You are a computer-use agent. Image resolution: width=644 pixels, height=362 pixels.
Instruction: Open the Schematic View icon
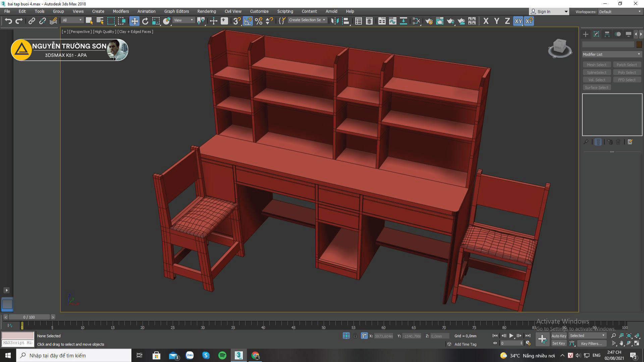(404, 21)
